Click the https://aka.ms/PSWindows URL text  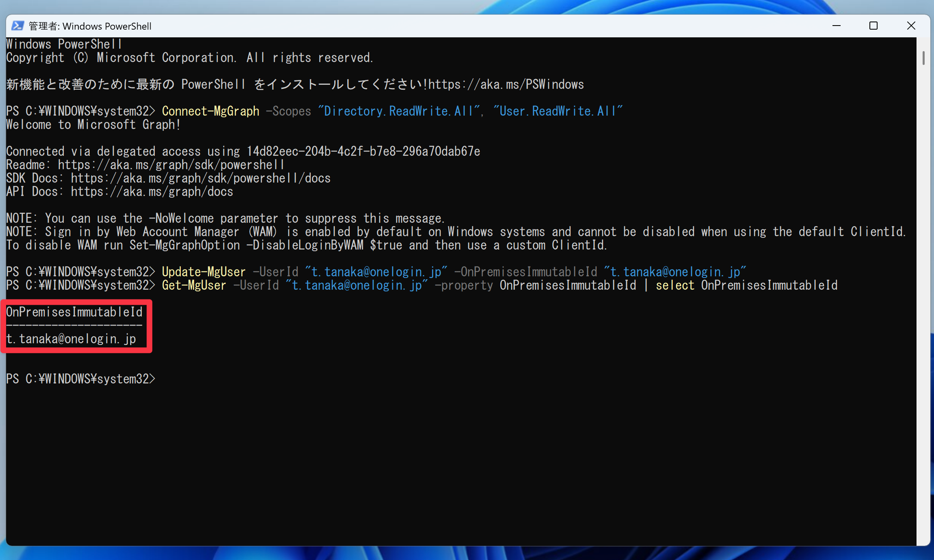point(506,84)
